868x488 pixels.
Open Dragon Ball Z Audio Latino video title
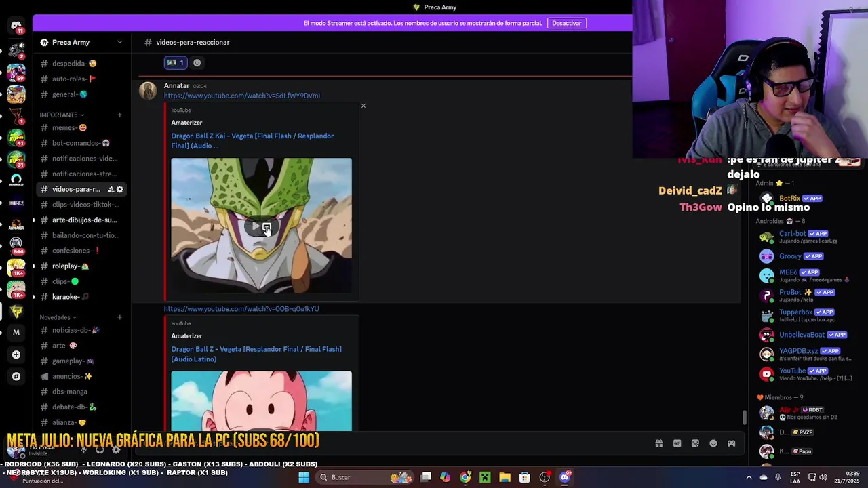pyautogui.click(x=256, y=354)
